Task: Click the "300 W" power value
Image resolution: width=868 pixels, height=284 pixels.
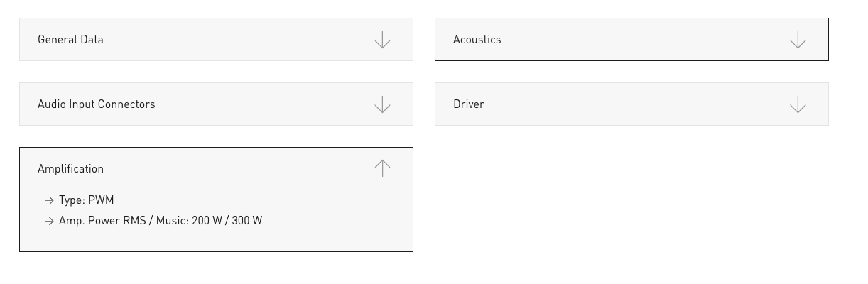Action: click(247, 221)
